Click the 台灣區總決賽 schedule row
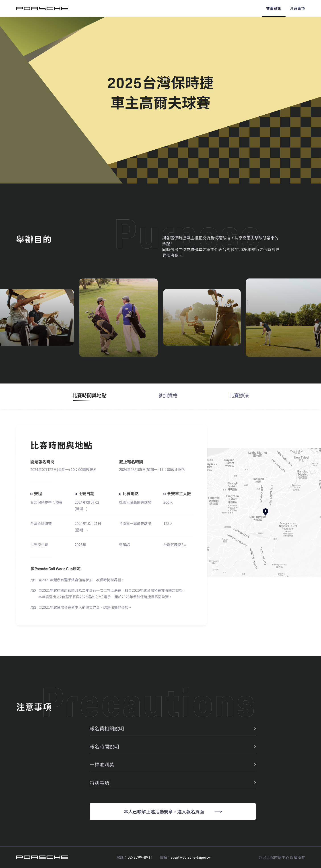321x868 pixels. pos(111,527)
